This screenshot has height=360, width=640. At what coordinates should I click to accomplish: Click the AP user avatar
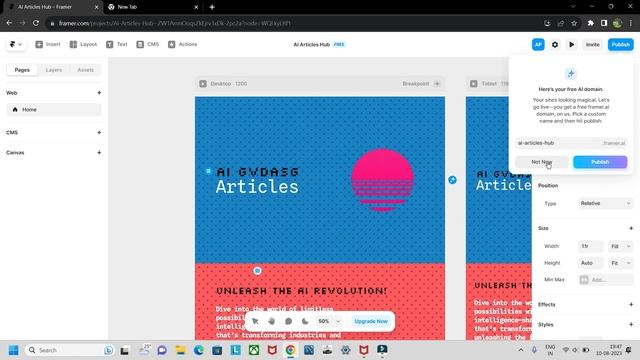pos(538,44)
